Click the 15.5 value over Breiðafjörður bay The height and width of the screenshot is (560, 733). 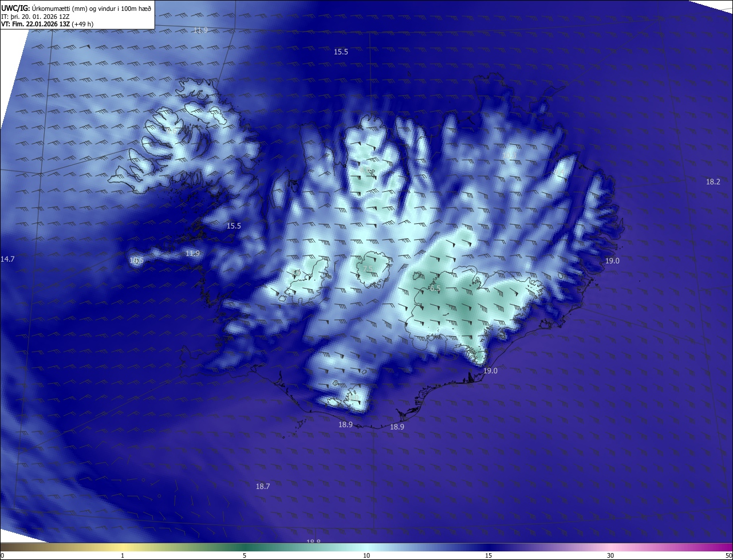point(234,226)
